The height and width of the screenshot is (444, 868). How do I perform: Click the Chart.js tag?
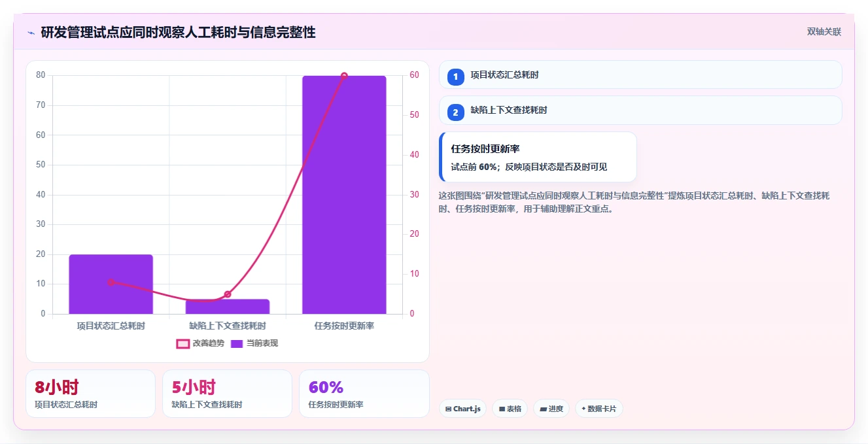coord(462,409)
